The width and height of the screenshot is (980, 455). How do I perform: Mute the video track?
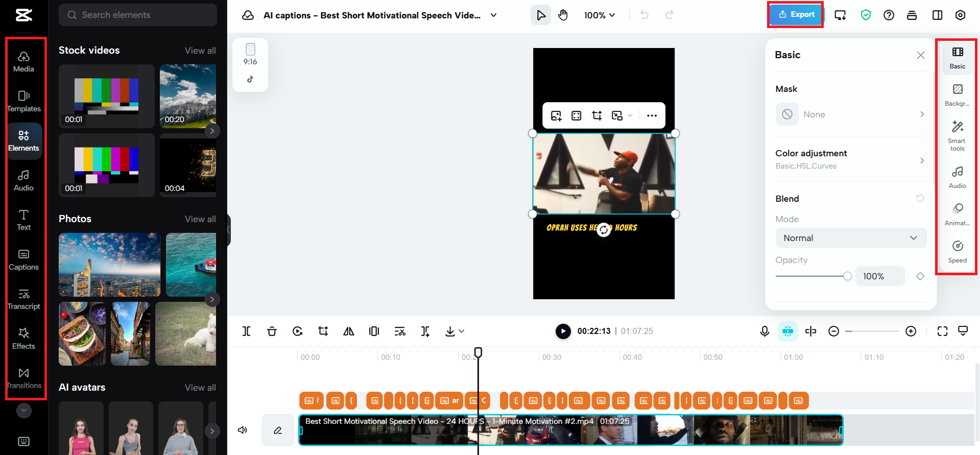[243, 430]
